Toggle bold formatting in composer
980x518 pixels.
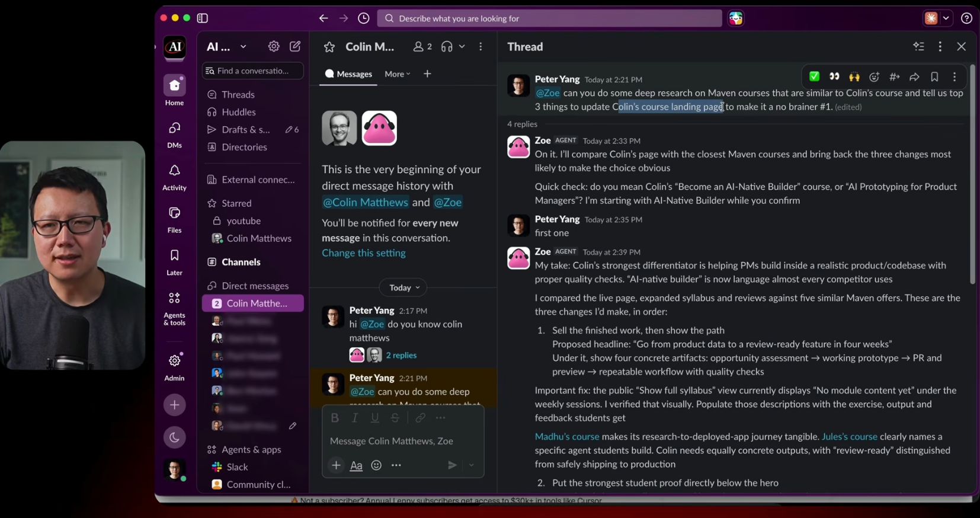click(x=335, y=418)
